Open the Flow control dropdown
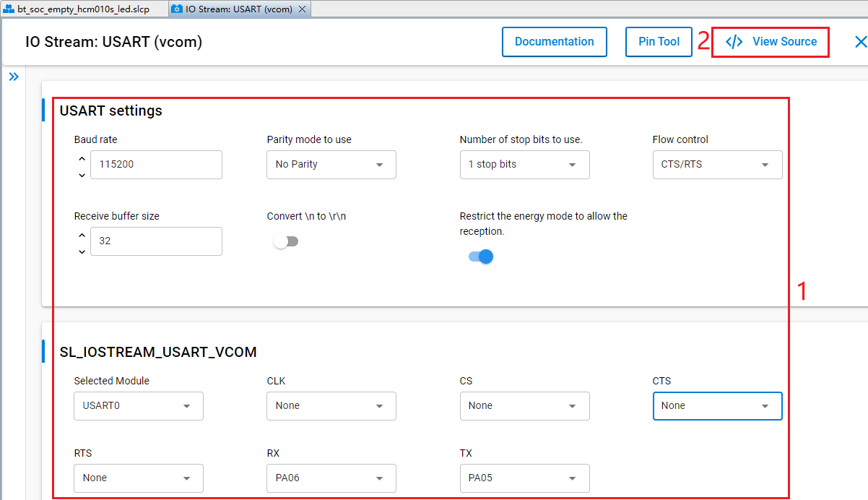This screenshot has width=868, height=500. click(x=717, y=165)
